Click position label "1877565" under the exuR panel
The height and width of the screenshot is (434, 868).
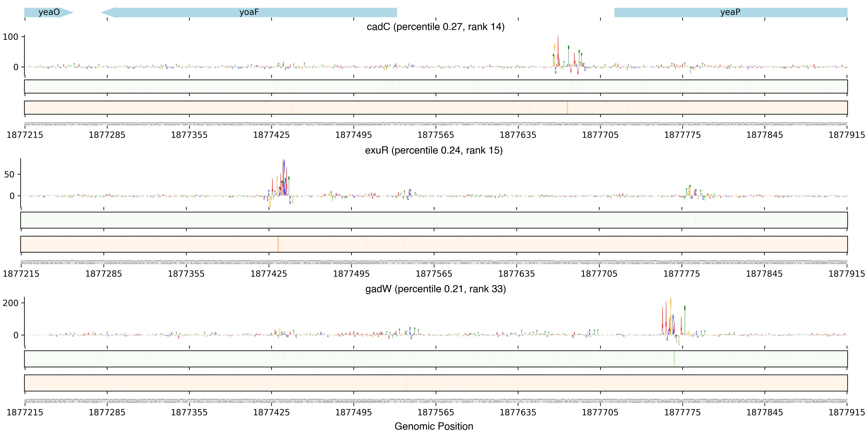[x=434, y=274]
